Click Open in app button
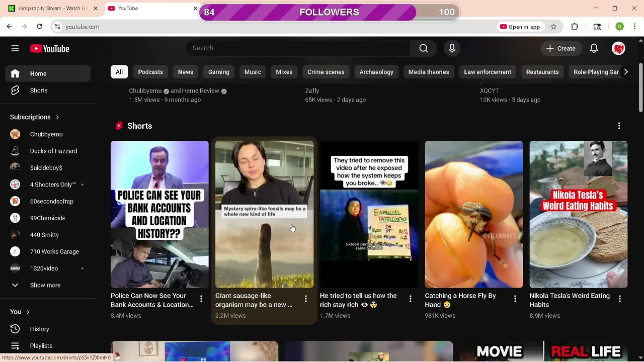The height and width of the screenshot is (362, 644). click(x=520, y=27)
